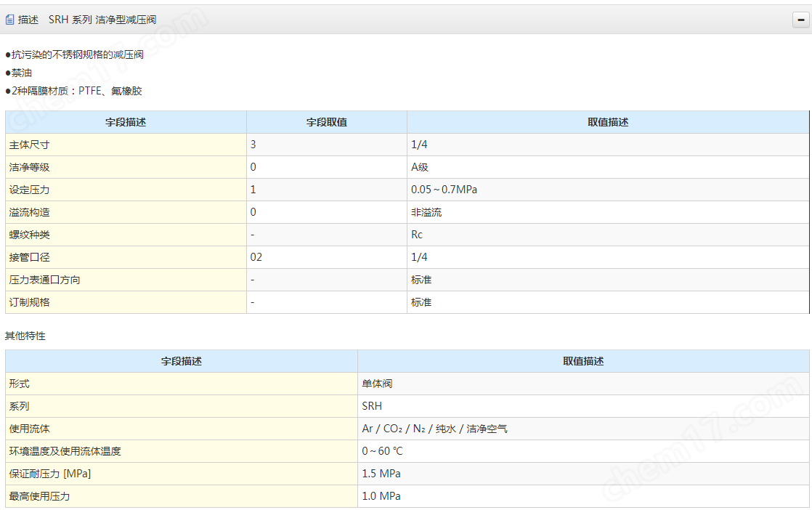Click the bullet text 禁油
Screen dimensions: 812x510
point(19,73)
